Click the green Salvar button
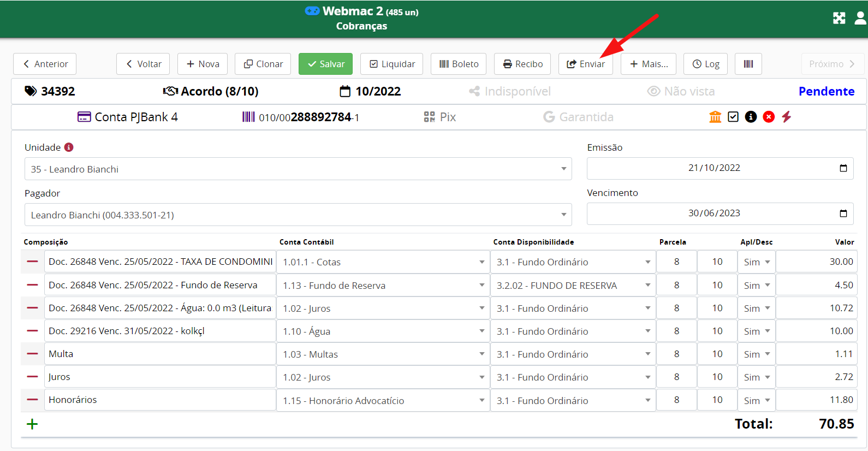This screenshot has height=451, width=868. pyautogui.click(x=325, y=64)
